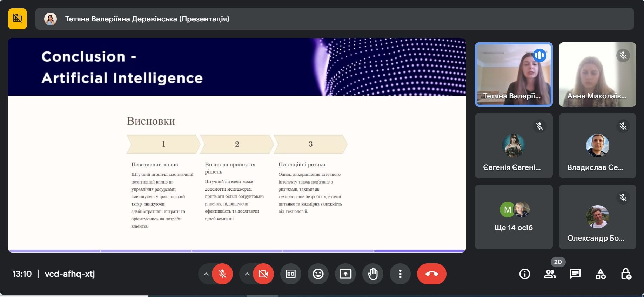
Task: Open meeting details info panel
Action: click(525, 274)
